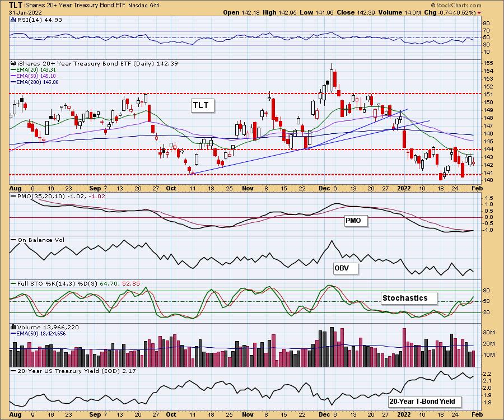Click the High 142.95 value
The height and width of the screenshot is (420, 504).
tap(280, 12)
